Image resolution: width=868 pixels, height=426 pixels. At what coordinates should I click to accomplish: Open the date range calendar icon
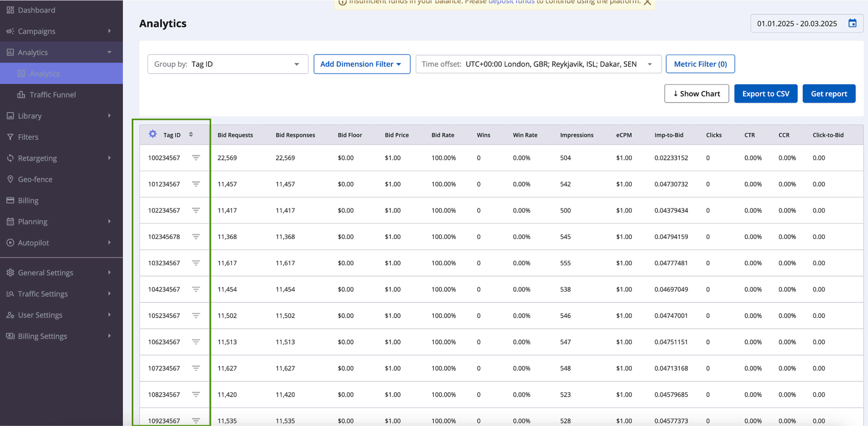point(852,23)
